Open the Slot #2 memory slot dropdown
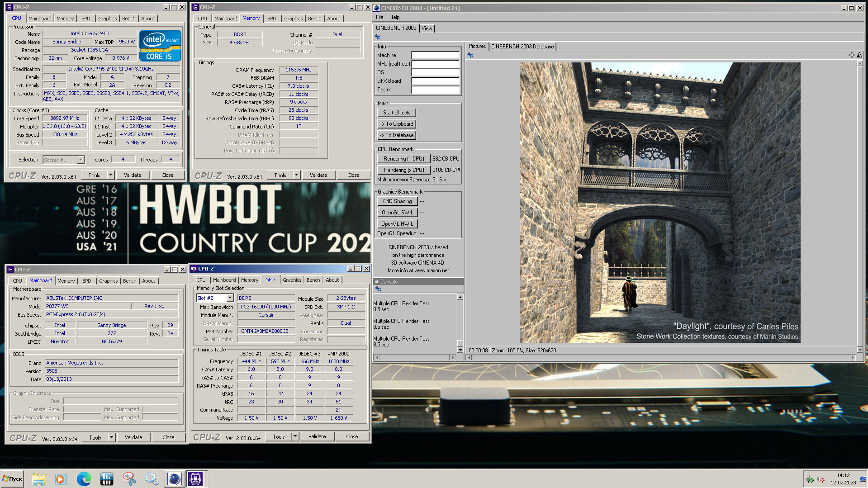The width and height of the screenshot is (868, 488). (x=230, y=298)
